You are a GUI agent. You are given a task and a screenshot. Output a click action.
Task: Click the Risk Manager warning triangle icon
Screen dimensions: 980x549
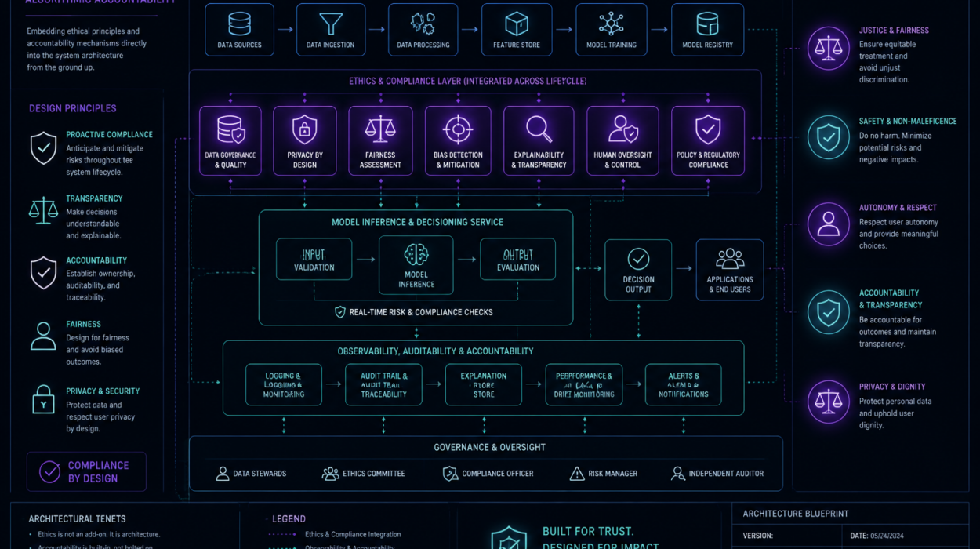point(577,474)
